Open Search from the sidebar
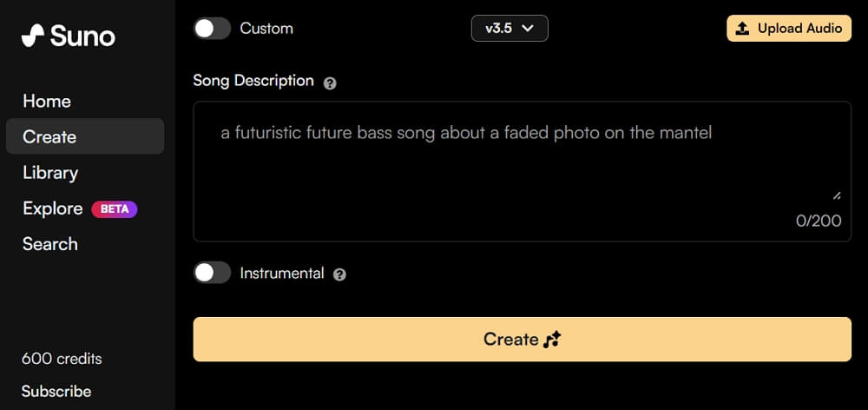The height and width of the screenshot is (410, 868). (x=50, y=244)
